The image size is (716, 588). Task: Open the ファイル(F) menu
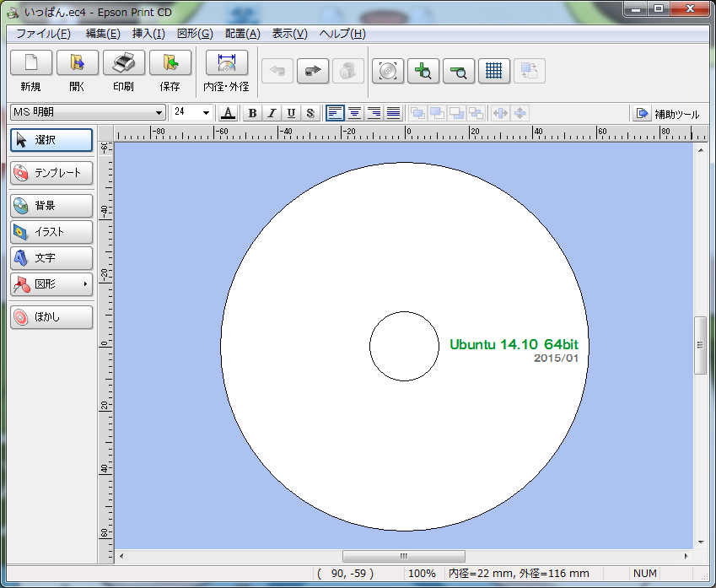point(43,34)
